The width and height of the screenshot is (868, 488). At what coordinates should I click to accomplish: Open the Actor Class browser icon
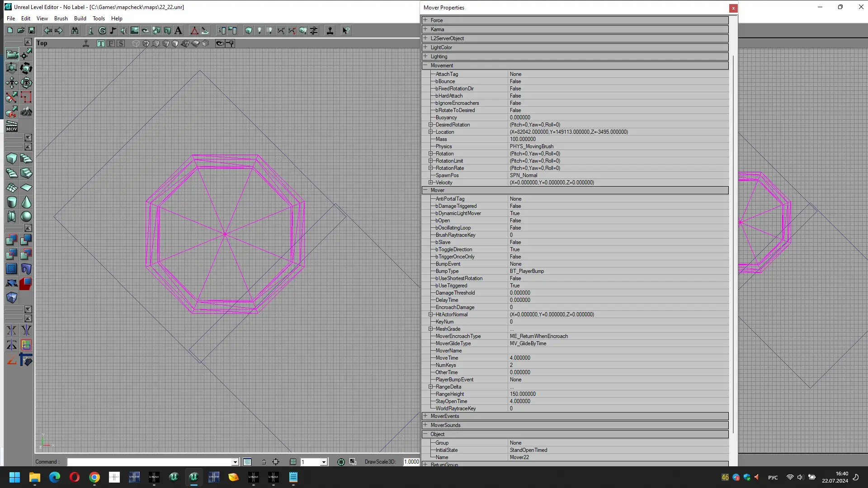(91, 30)
